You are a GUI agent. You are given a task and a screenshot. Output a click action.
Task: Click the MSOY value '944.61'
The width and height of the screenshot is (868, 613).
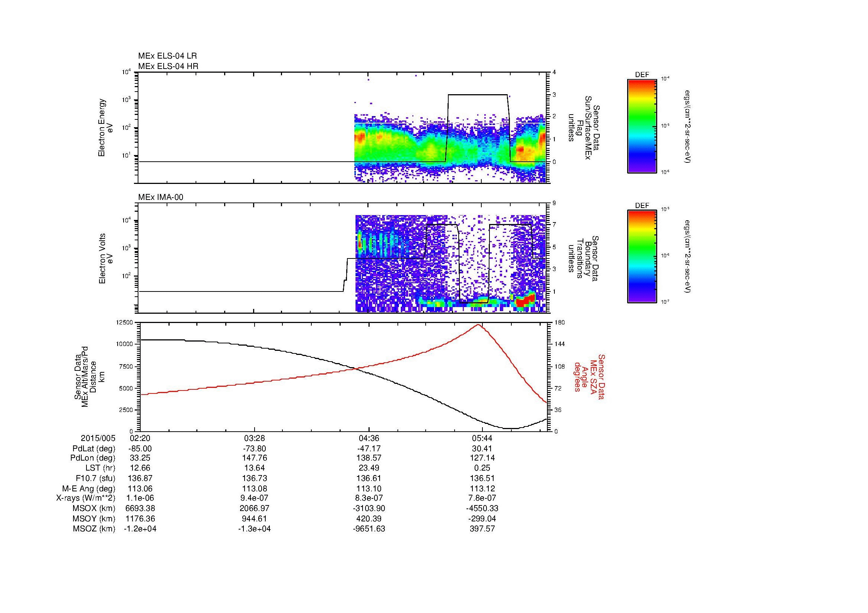pos(255,519)
